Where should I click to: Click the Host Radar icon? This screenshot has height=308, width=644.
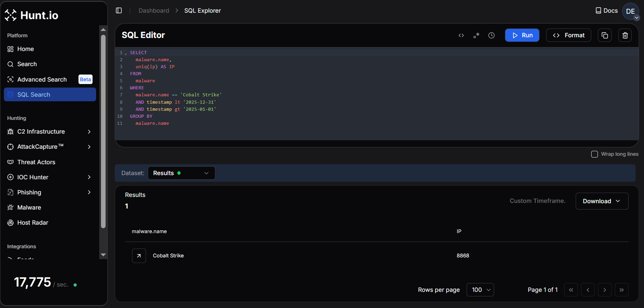pos(11,223)
